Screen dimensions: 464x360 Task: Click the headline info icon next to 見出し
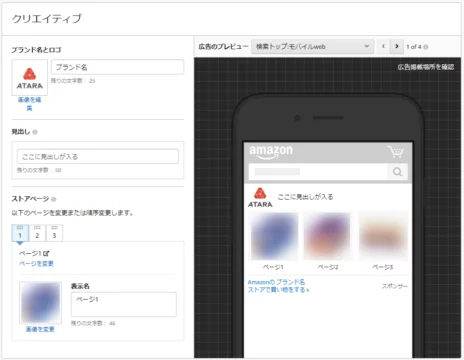coord(35,132)
